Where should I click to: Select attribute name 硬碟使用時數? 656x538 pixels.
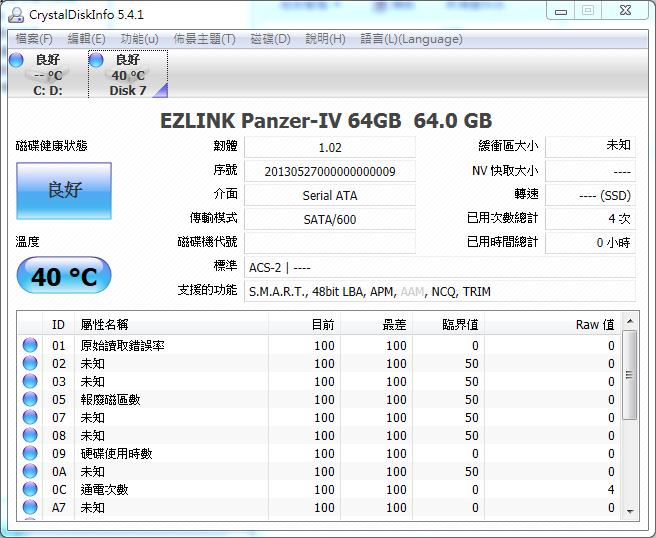[116, 453]
